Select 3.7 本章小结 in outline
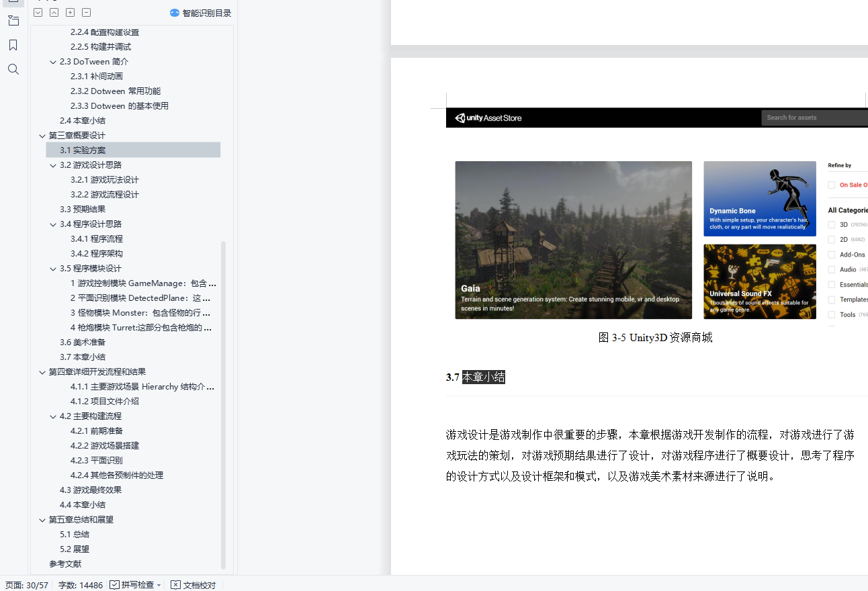Viewport: 868px width, 591px height. (x=82, y=357)
